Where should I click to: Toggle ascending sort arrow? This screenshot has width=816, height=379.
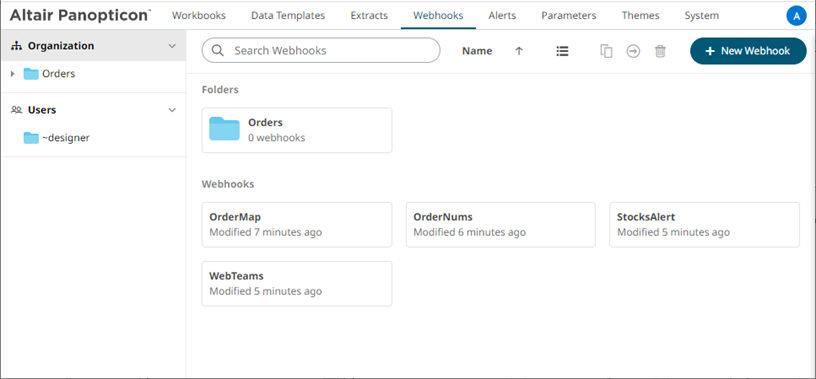(x=519, y=51)
